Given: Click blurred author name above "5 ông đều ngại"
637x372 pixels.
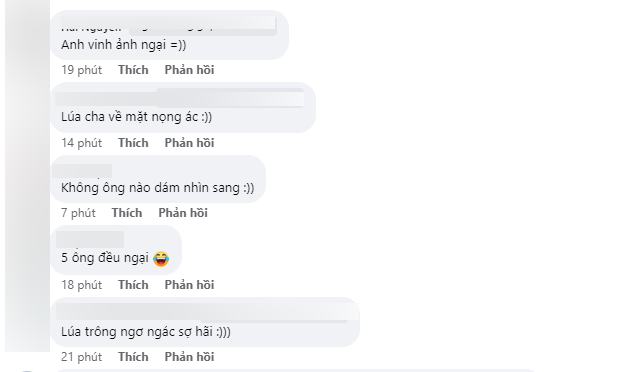Looking at the screenshot, I should coord(90,240).
